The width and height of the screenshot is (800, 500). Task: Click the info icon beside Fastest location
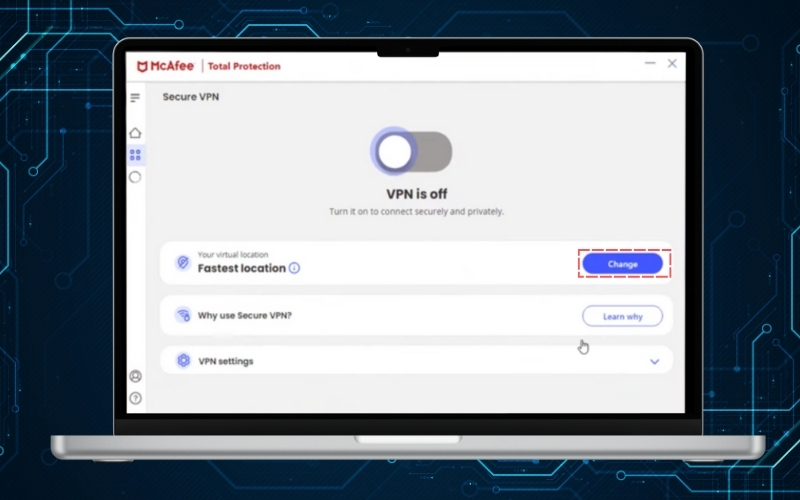click(x=294, y=268)
